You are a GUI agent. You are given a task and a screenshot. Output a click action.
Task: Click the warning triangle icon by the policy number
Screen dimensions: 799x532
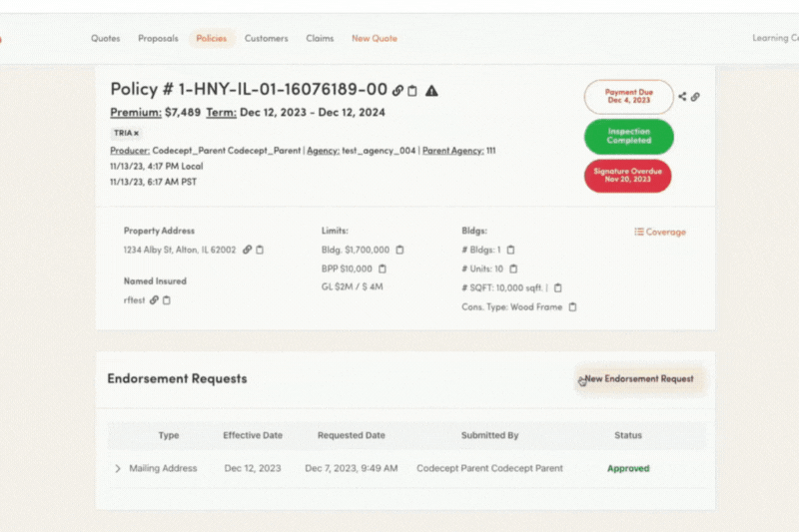click(x=431, y=91)
